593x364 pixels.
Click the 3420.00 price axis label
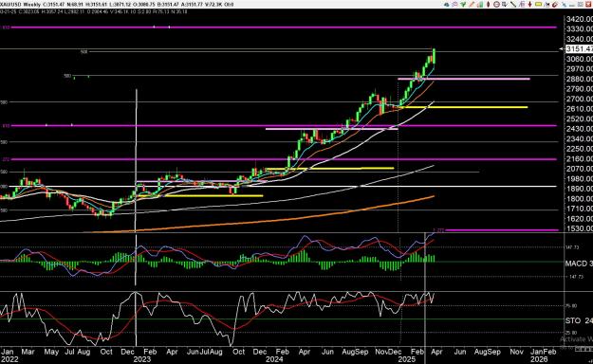tap(579, 19)
